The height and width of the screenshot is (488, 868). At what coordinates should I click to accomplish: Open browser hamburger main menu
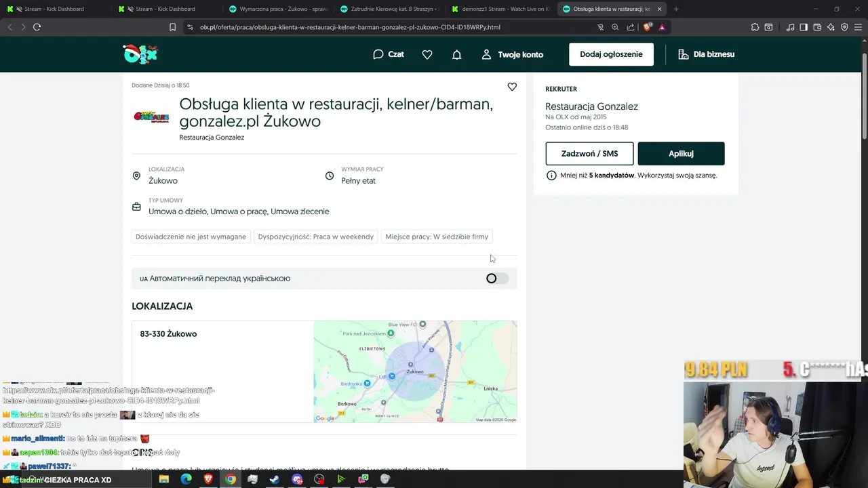[858, 27]
